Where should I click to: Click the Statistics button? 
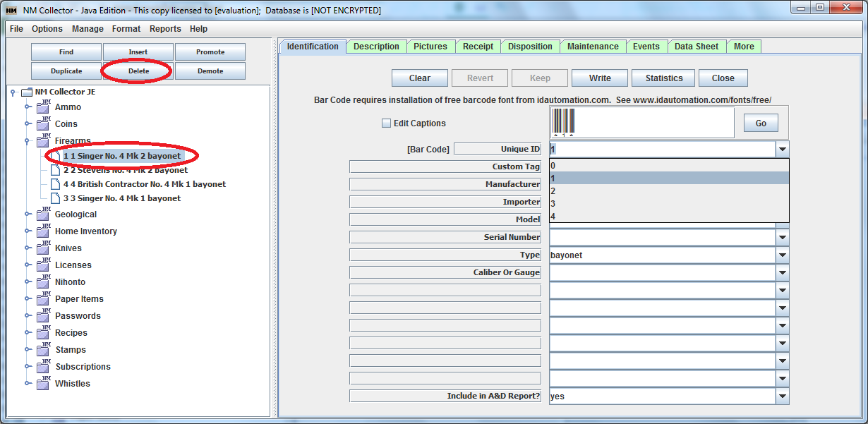click(663, 78)
